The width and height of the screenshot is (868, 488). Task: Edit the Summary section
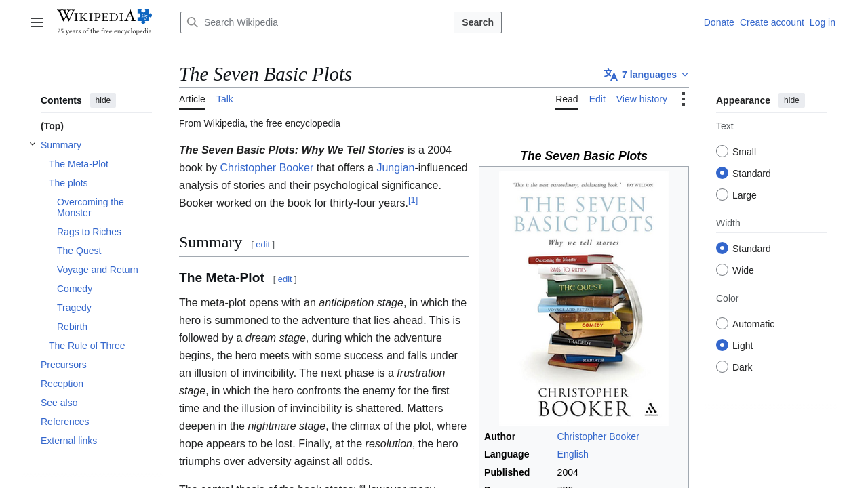(x=262, y=245)
